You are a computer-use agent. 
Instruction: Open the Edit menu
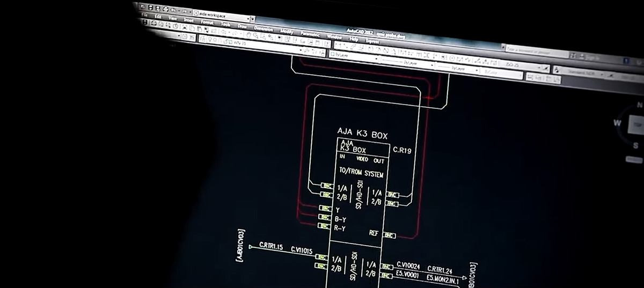pyautogui.click(x=158, y=17)
